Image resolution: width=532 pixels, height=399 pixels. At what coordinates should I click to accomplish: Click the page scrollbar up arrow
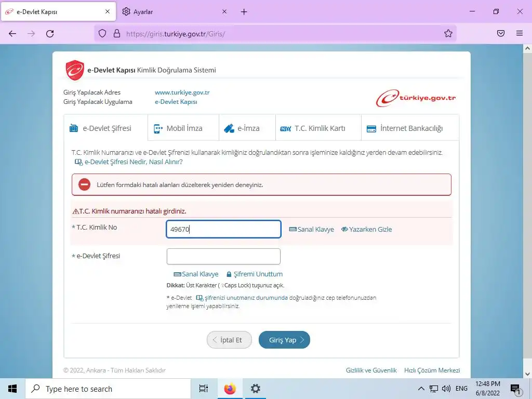tap(527, 48)
